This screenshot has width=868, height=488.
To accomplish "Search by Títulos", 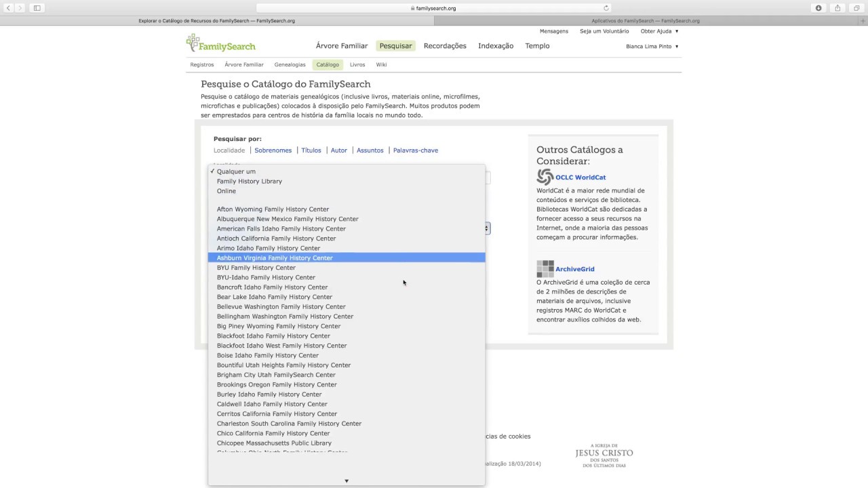I will pos(311,150).
